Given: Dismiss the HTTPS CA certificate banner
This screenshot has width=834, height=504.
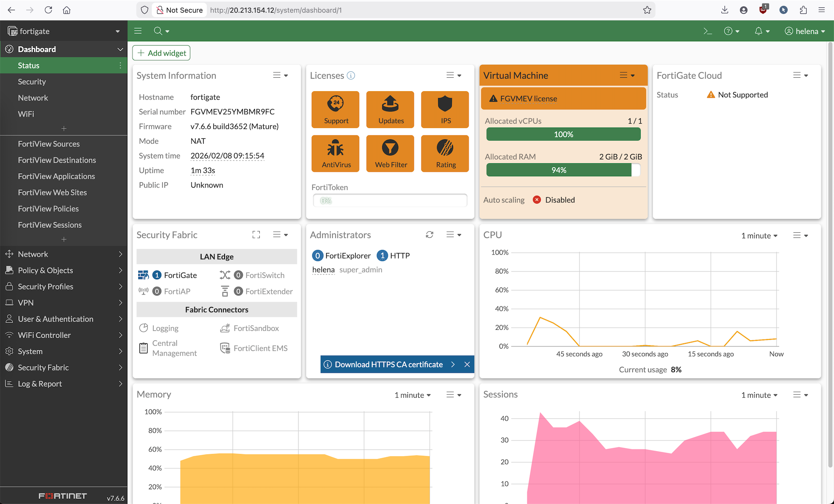Looking at the screenshot, I should click(467, 365).
